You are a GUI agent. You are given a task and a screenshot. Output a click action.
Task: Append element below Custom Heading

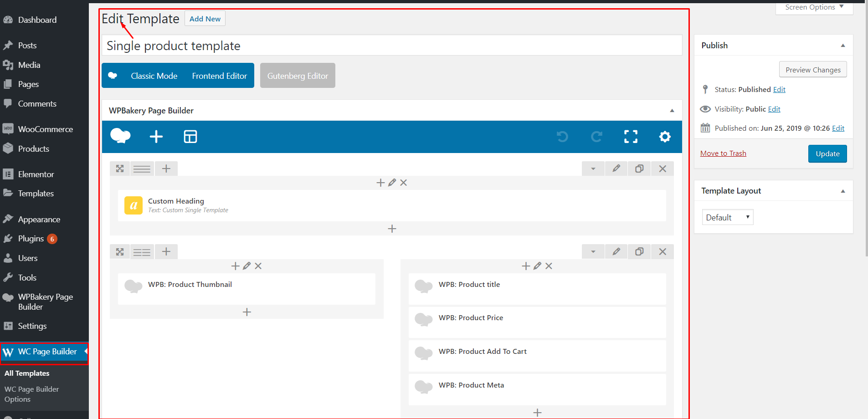pyautogui.click(x=392, y=229)
